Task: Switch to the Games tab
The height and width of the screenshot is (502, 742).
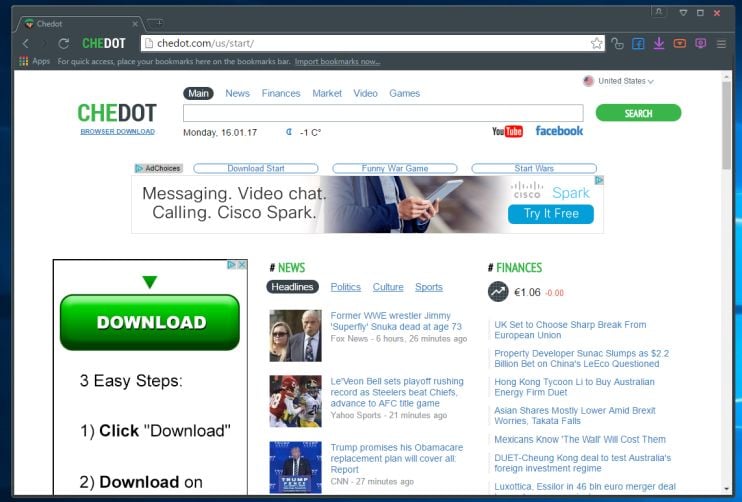Action: [x=405, y=93]
